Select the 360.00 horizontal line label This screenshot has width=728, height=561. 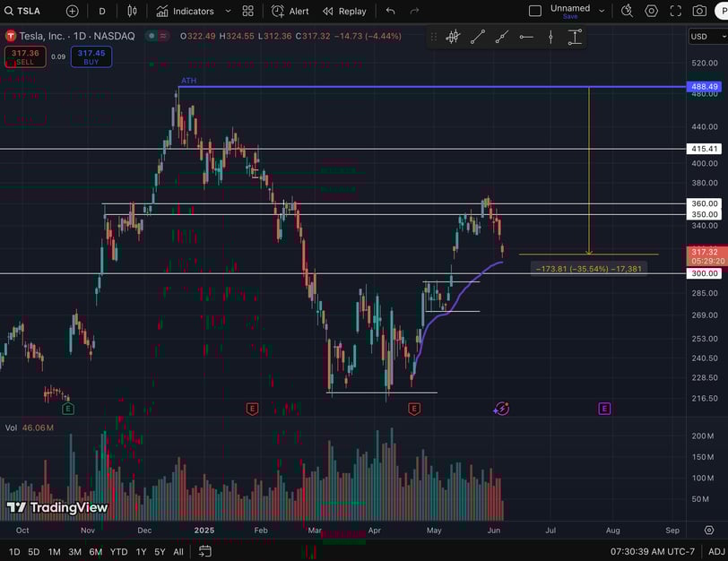(x=705, y=203)
